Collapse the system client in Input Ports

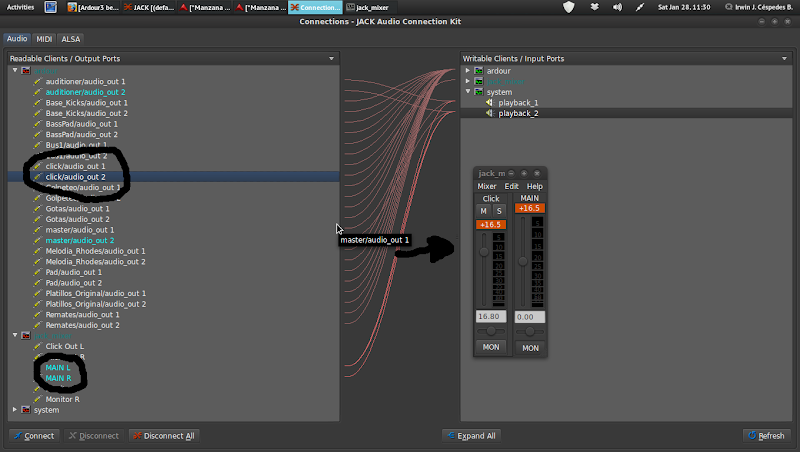[467, 92]
